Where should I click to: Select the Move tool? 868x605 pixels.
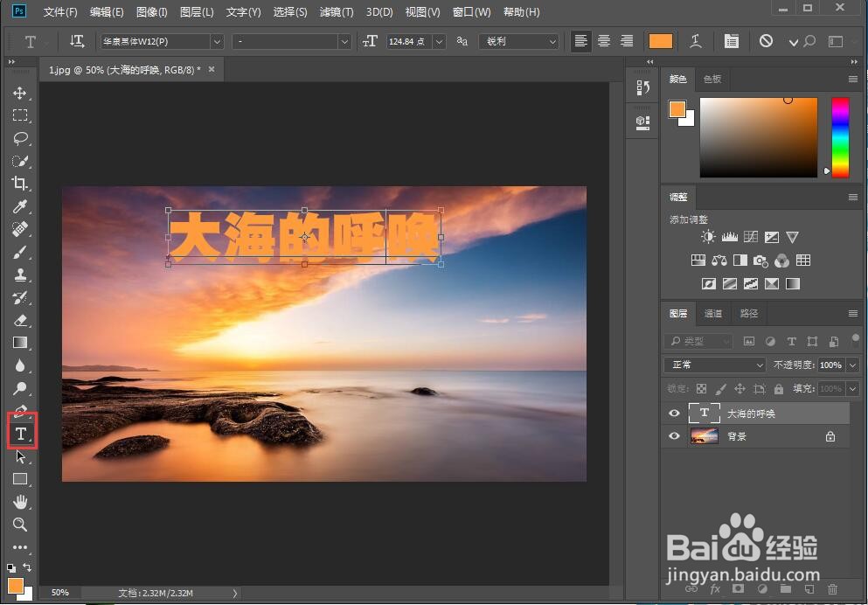pyautogui.click(x=20, y=94)
